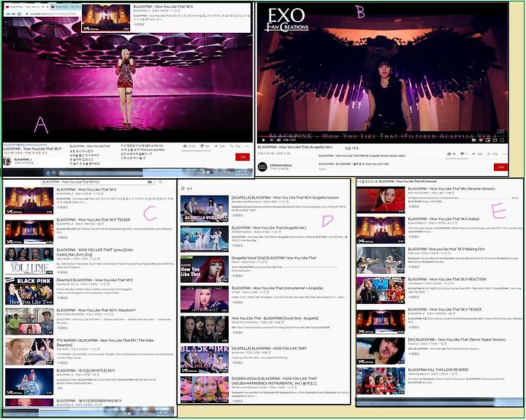
Task: Open '[ACAPELLA] BLACKPINK - HOW YOU LIKE THAT' thumbnail
Action: click(x=205, y=359)
